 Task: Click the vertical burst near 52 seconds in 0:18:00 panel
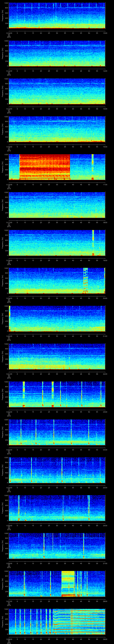click(x=93, y=243)
